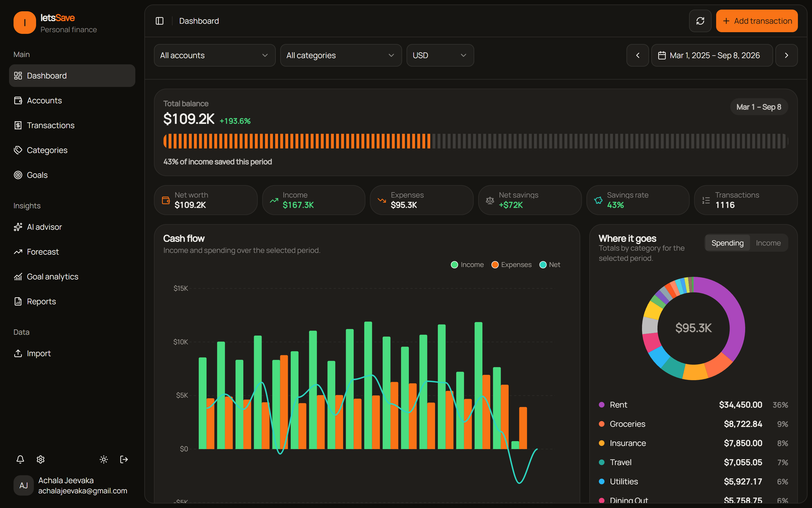
Task: Toggle Income series in Cash flow legend
Action: coord(467,265)
